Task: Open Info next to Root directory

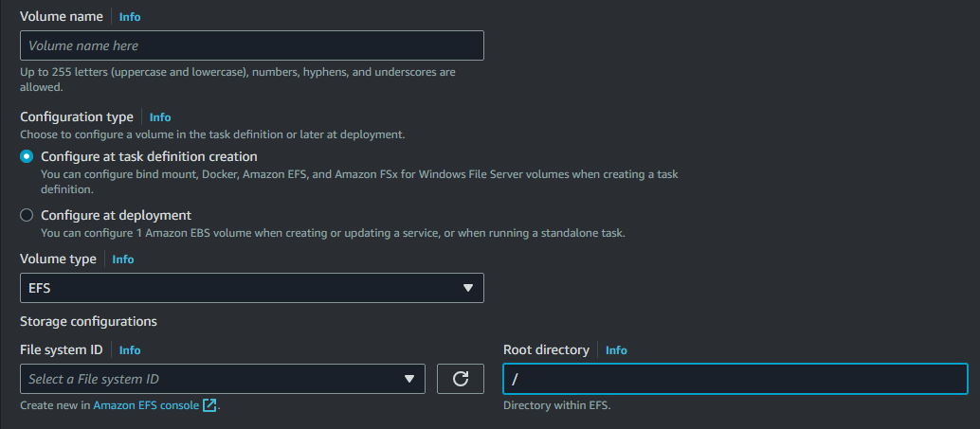Action: tap(616, 350)
